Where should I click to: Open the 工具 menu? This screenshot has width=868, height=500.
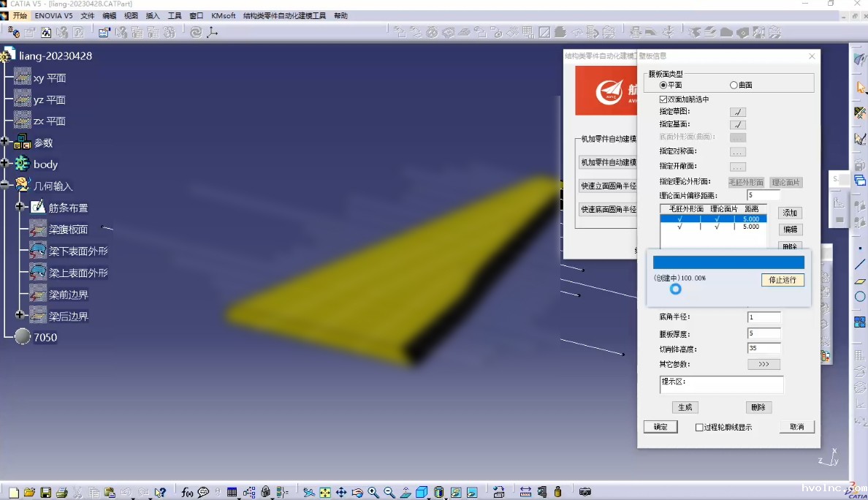[175, 15]
